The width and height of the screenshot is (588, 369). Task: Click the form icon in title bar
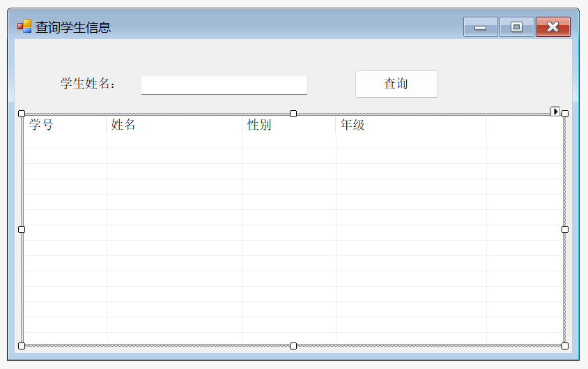coord(24,27)
